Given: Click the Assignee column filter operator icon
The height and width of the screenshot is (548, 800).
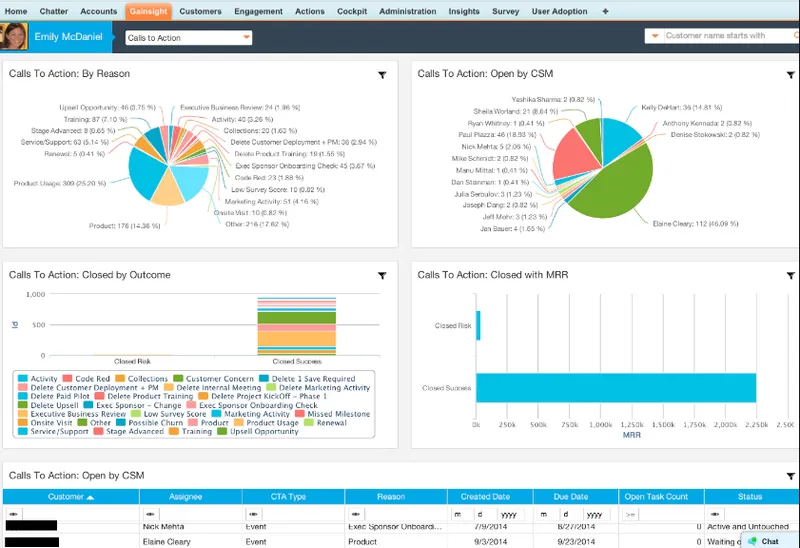Looking at the screenshot, I should (x=150, y=514).
